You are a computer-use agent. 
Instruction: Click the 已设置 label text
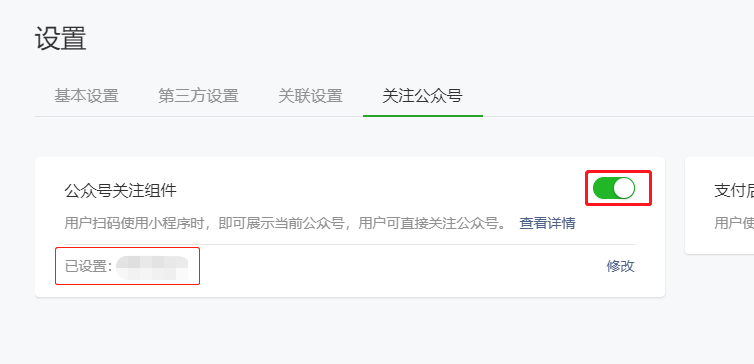point(88,266)
